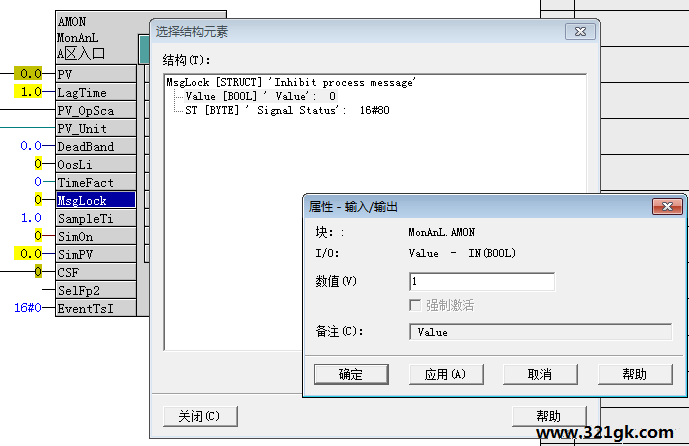Select the CSF input pin
Viewport: 689px width, 446px height.
(x=96, y=272)
